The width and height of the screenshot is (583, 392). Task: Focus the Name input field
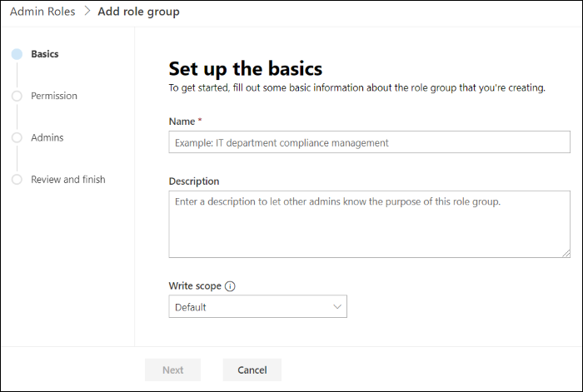click(x=369, y=142)
